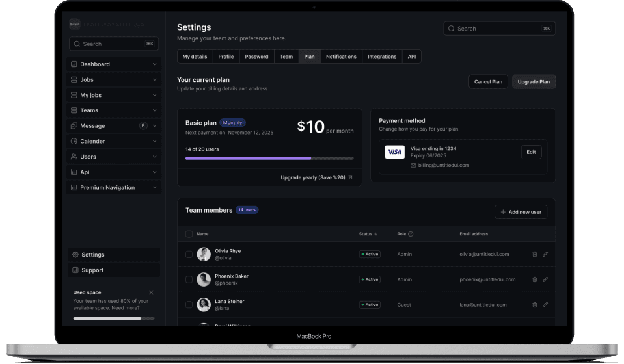Expand the My jobs chevron
Viewport: 624px width, 364px height.
[154, 95]
